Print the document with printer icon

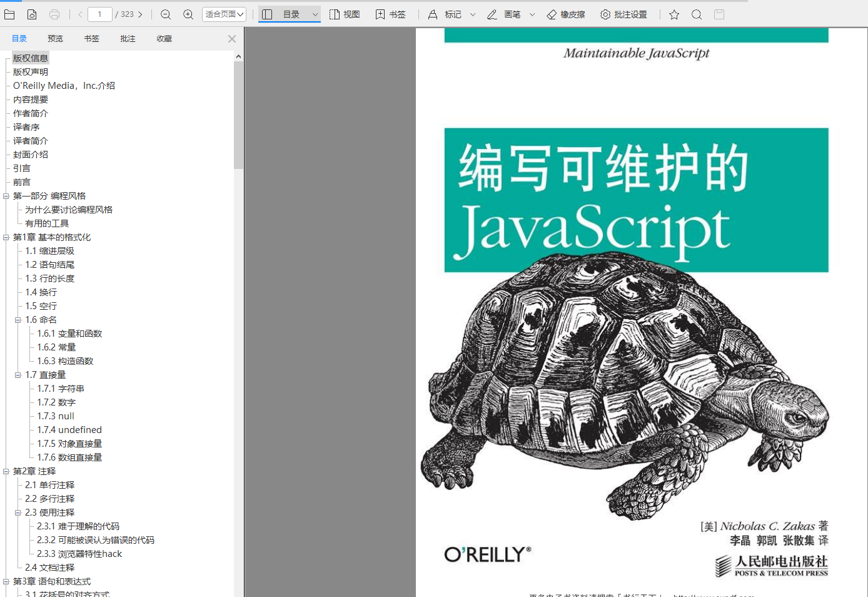[x=54, y=14]
